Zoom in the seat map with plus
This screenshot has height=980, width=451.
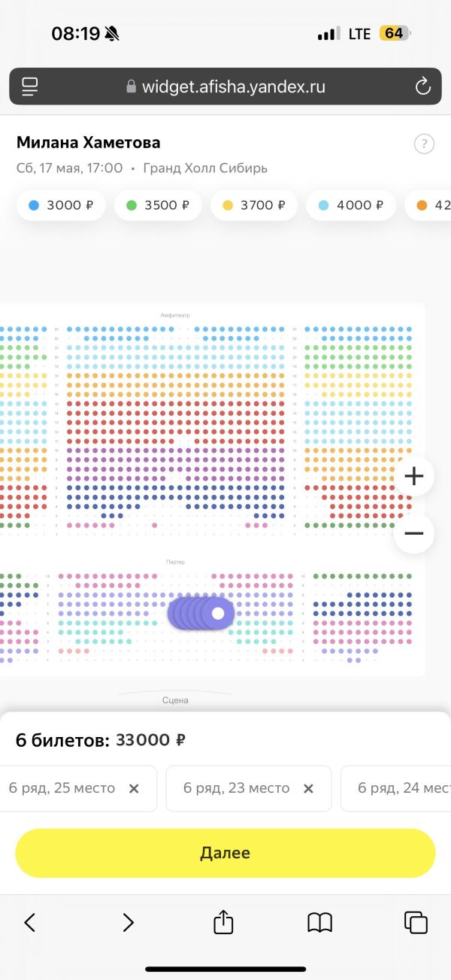coord(414,476)
